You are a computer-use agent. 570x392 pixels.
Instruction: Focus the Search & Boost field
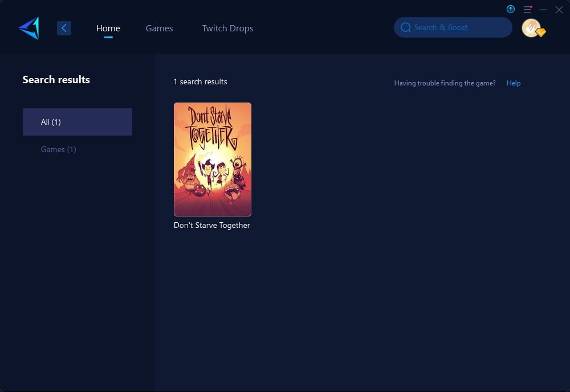453,27
